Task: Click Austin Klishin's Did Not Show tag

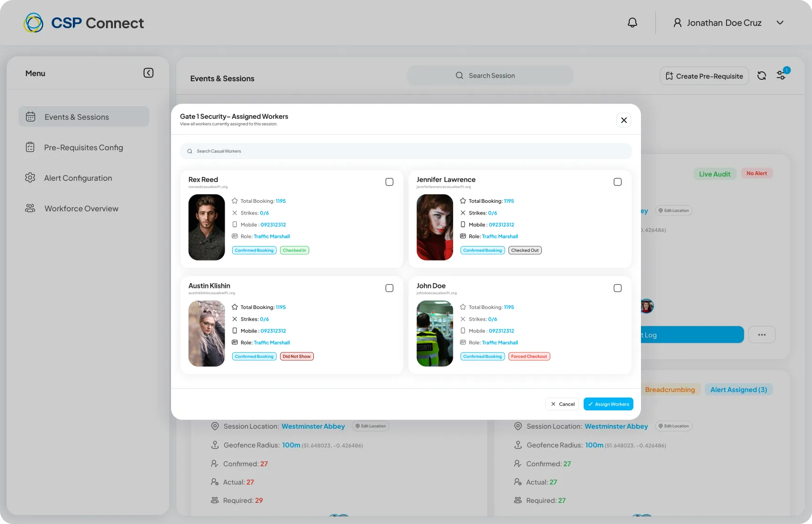Action: pyautogui.click(x=297, y=356)
